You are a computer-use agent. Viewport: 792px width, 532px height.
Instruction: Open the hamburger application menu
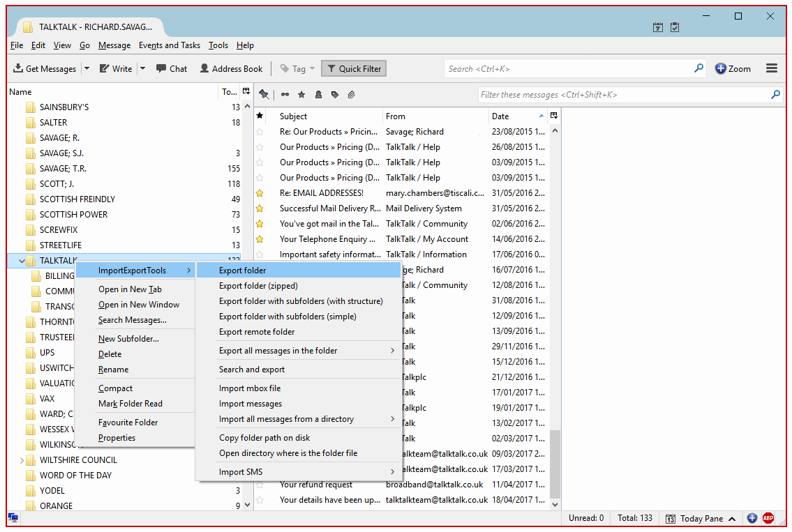tap(771, 68)
